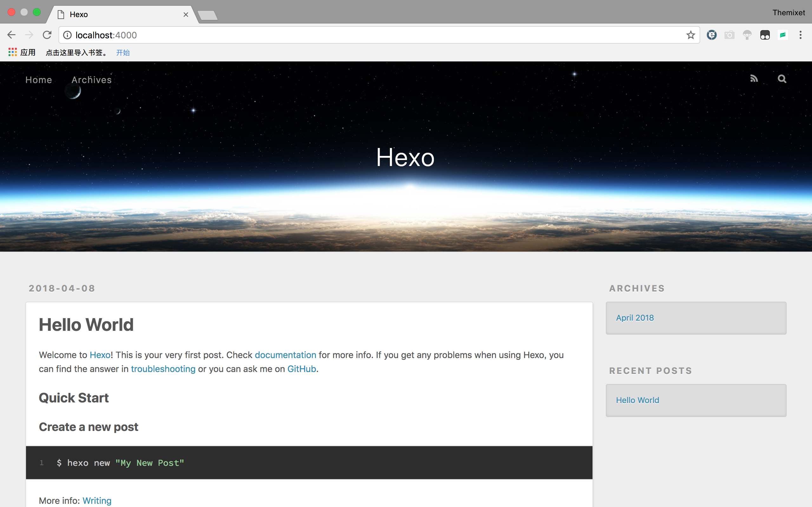
Task: Go to Home in site navigation
Action: pyautogui.click(x=39, y=80)
